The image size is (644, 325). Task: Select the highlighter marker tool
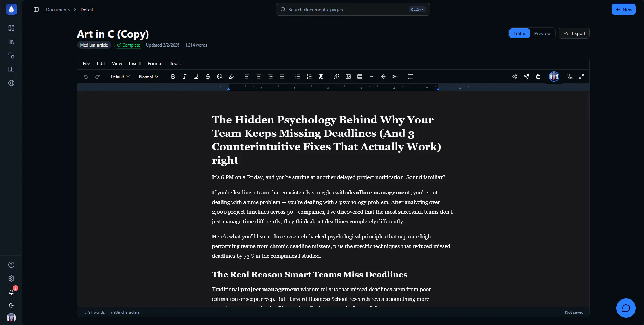click(231, 77)
